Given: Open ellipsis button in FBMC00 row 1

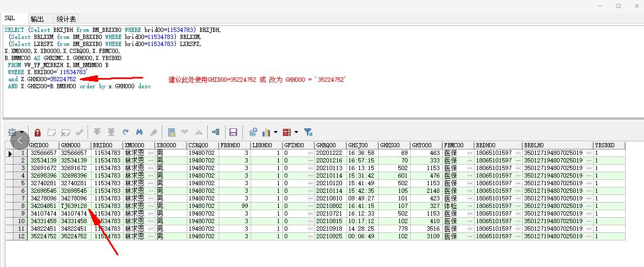Looking at the screenshot, I should [x=470, y=153].
